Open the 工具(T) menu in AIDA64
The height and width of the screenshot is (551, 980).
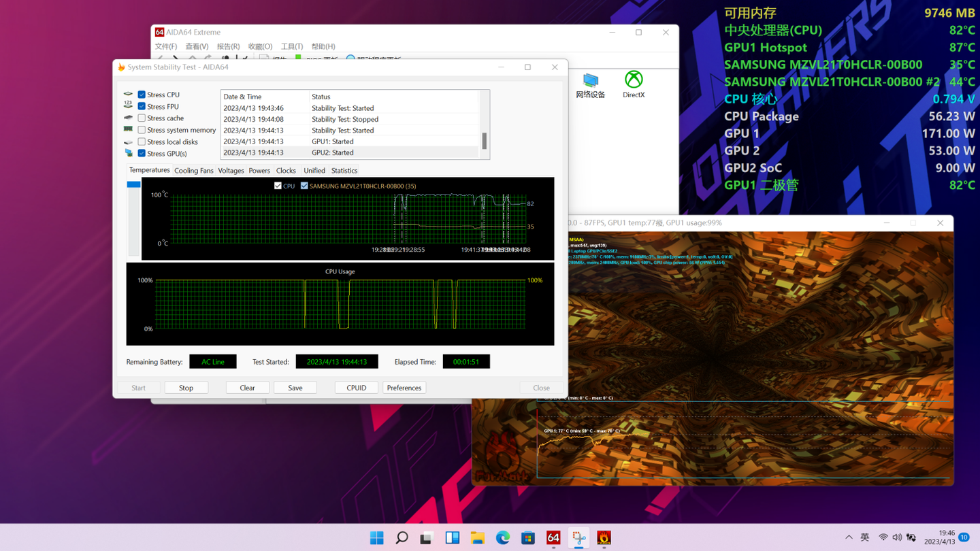(292, 46)
